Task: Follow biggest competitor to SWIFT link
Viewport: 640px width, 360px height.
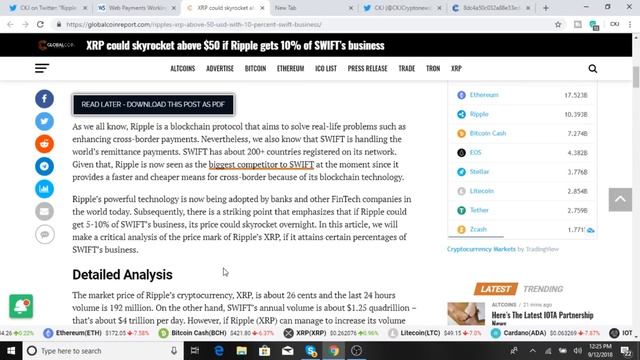Action: [261, 164]
